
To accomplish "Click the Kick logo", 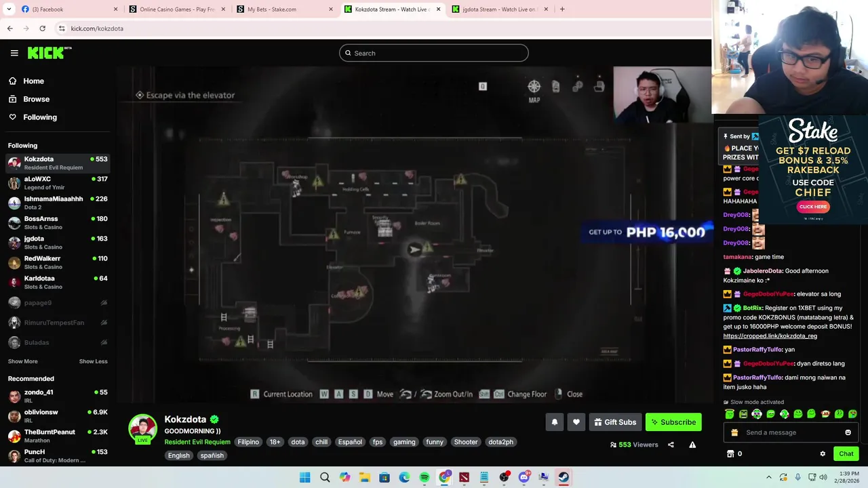I will coord(50,53).
